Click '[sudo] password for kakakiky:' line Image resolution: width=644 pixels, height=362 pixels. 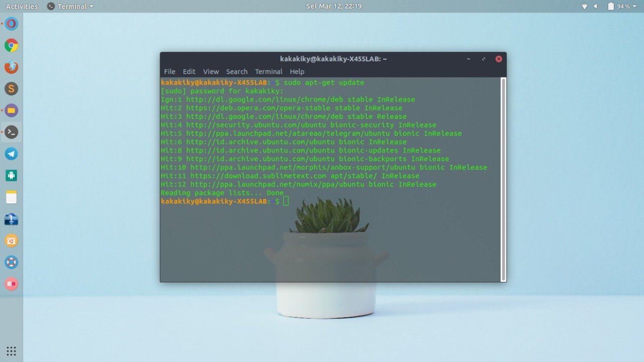pos(222,91)
